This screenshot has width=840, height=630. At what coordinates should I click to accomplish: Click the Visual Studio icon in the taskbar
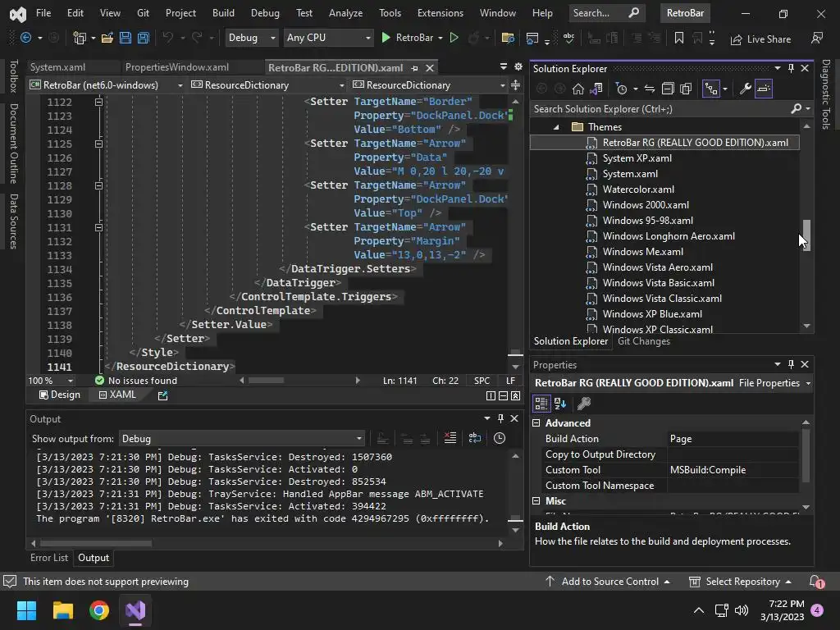point(135,610)
